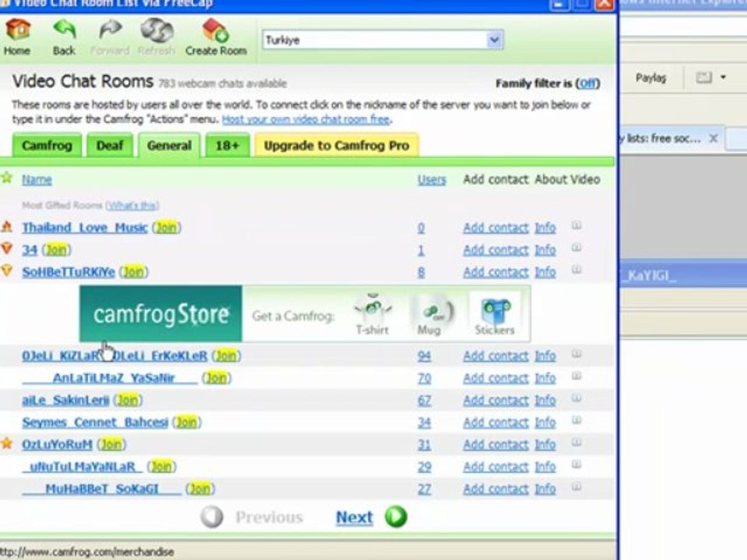Join the Thailand_Love_Music room

[x=167, y=228]
